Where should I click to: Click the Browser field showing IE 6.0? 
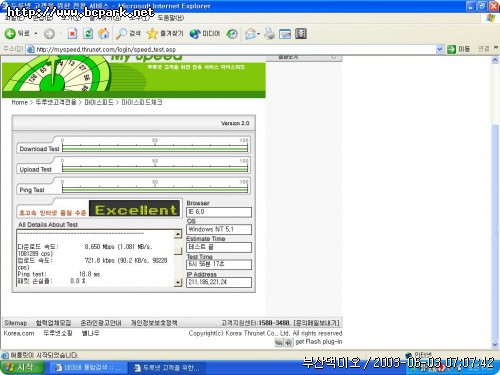point(219,212)
